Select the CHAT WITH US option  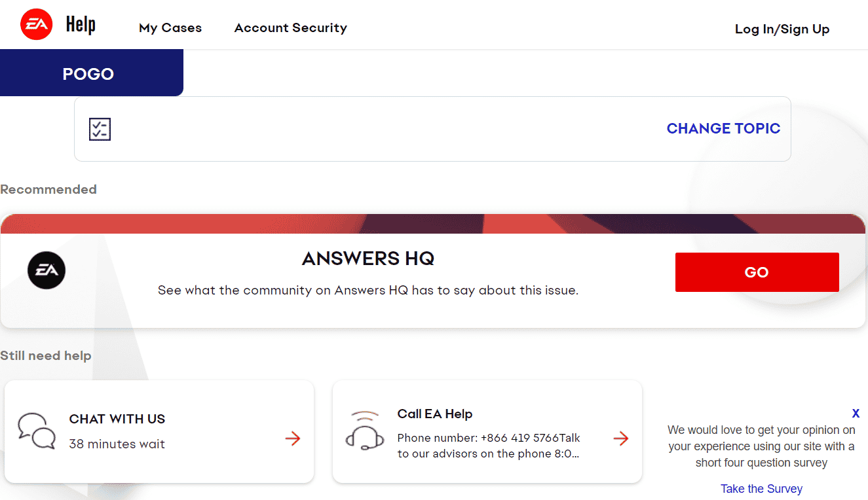pyautogui.click(x=159, y=431)
